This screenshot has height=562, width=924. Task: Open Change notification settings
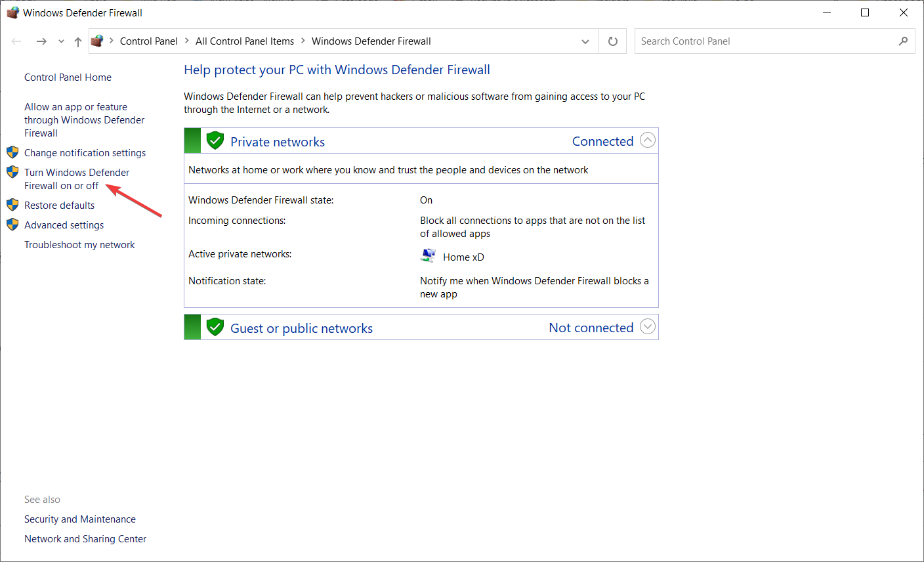click(x=85, y=153)
